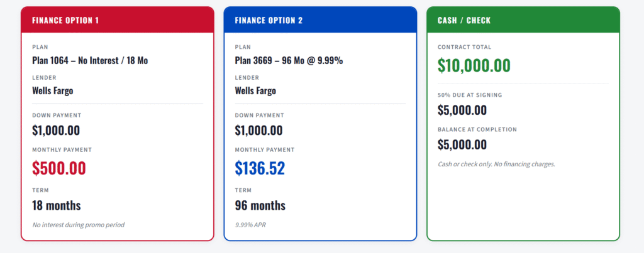Click the 'No interest during promo period' note
Viewport: 644px width, 253px height.
tap(79, 225)
